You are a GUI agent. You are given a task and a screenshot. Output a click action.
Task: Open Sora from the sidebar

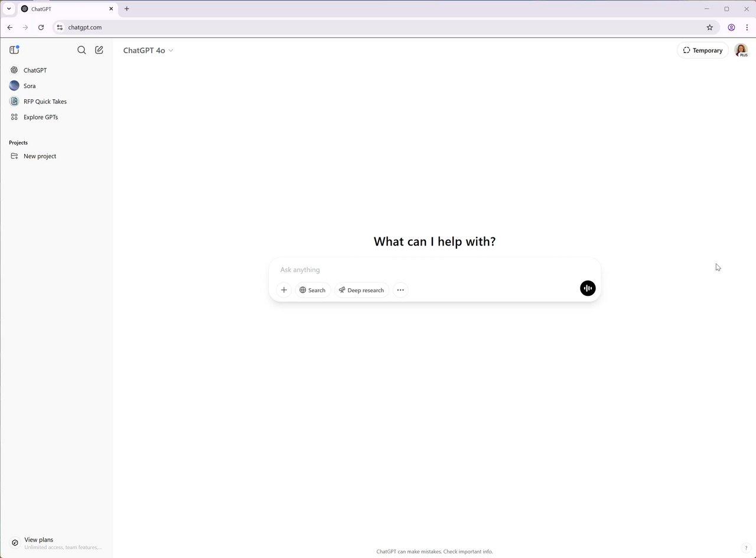point(57,86)
